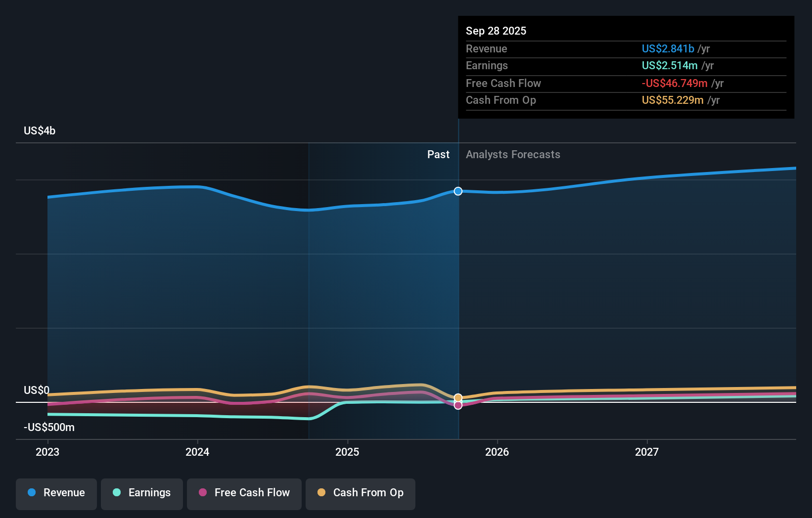
Task: Click the US$55.229m Cash From Op value
Action: [x=673, y=100]
